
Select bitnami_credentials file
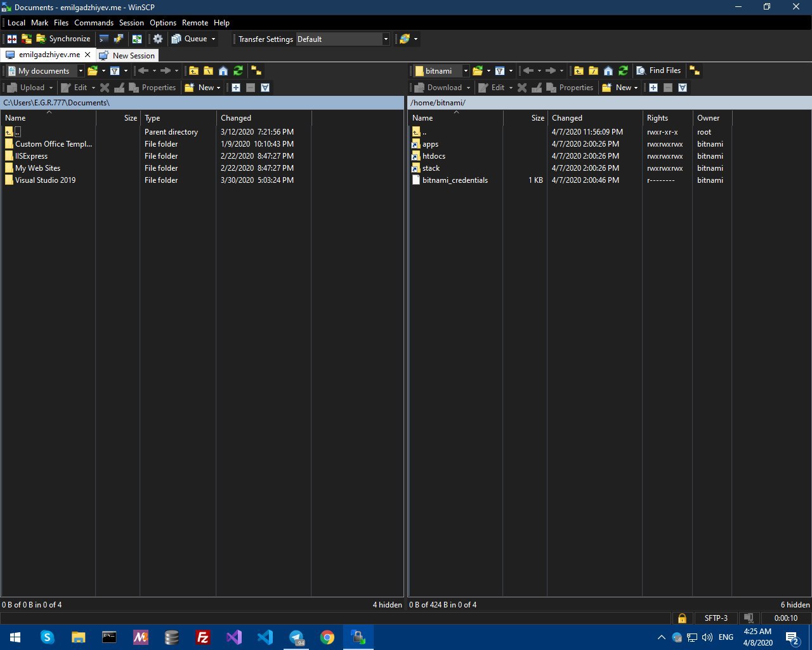pyautogui.click(x=450, y=180)
